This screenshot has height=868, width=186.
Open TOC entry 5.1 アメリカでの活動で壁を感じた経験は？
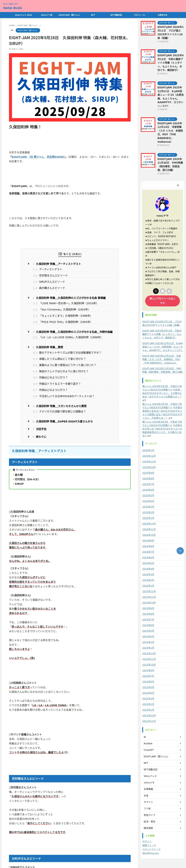click(62, 411)
